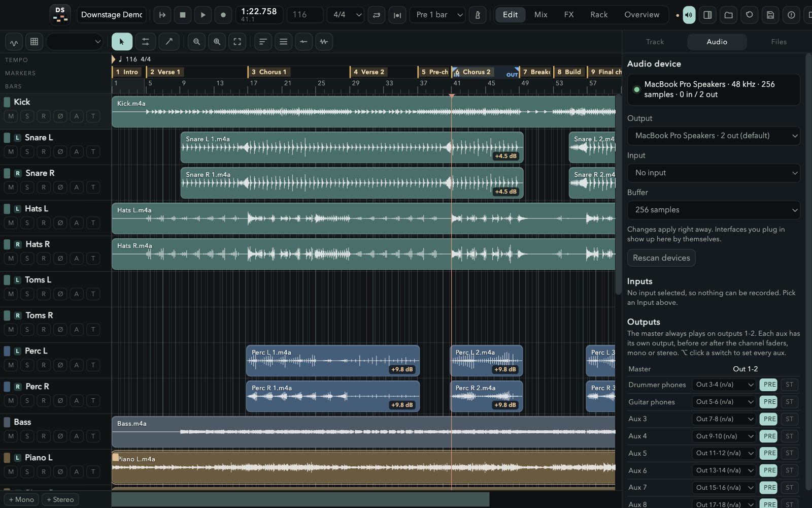Toggle the loop playback icon
The image size is (812, 508).
click(377, 15)
